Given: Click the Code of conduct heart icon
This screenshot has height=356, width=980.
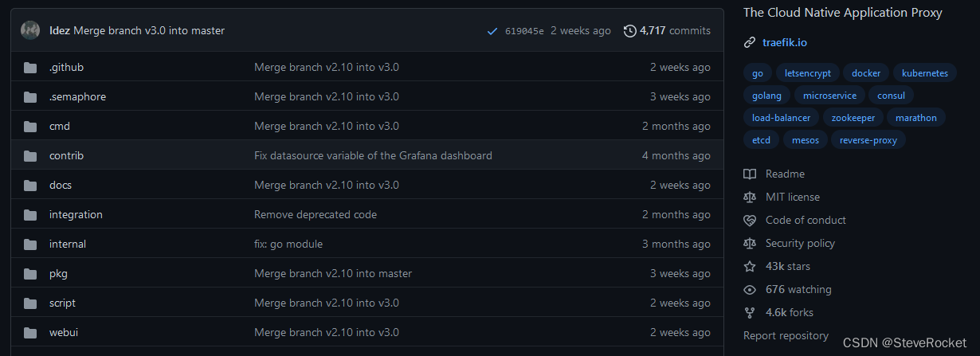Looking at the screenshot, I should (749, 220).
